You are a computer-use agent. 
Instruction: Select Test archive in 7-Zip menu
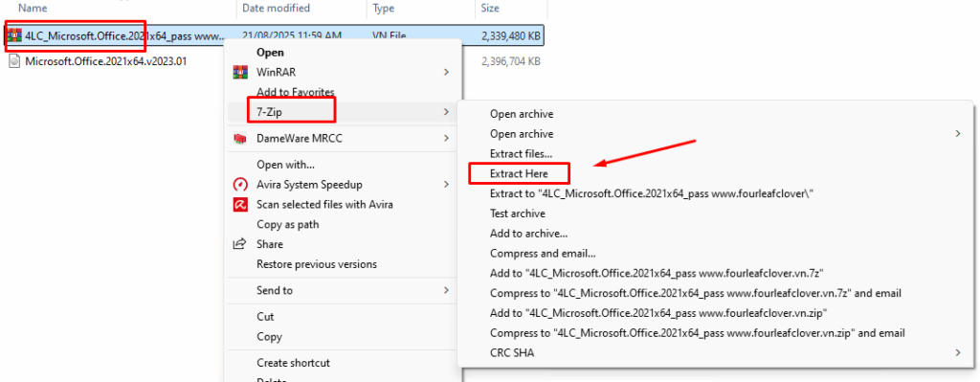(518, 213)
